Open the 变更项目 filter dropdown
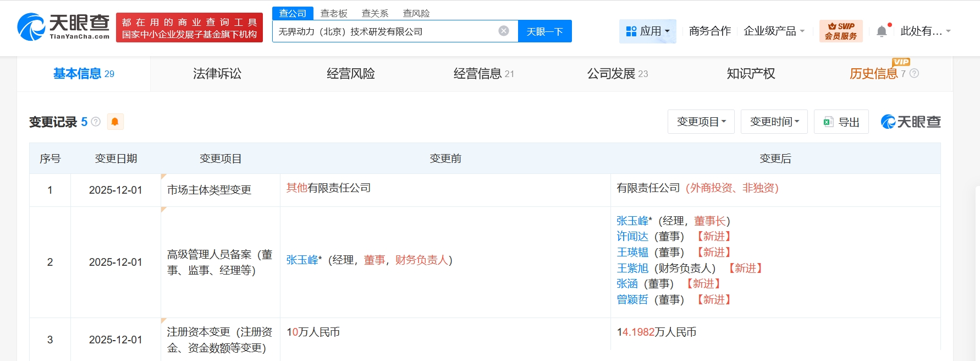Image resolution: width=980 pixels, height=361 pixels. point(701,122)
